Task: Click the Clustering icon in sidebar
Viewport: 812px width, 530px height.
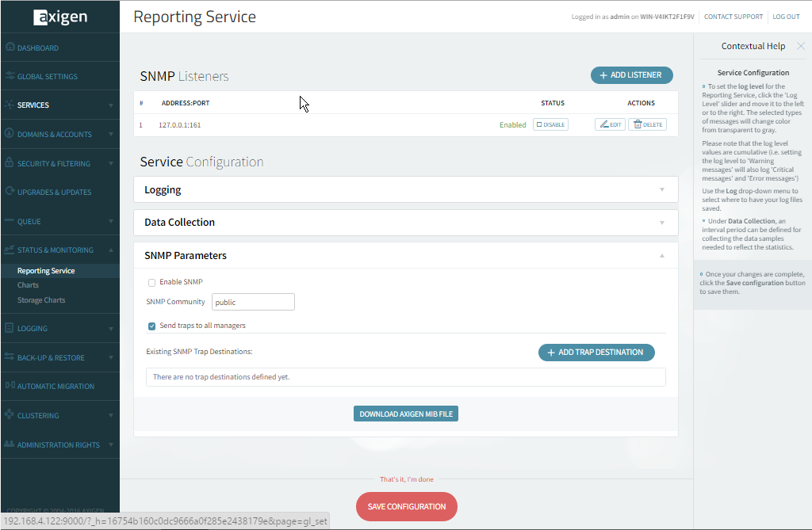Action: tap(10, 415)
